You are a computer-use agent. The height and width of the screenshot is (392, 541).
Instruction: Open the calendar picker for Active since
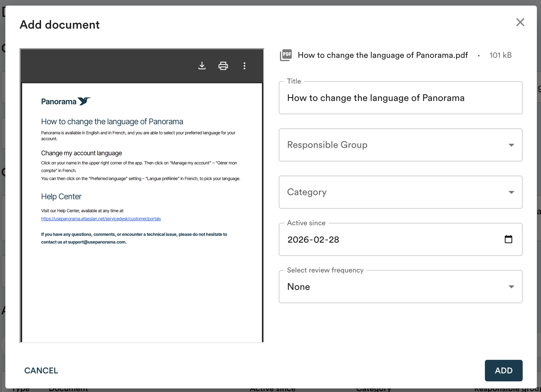(x=508, y=239)
